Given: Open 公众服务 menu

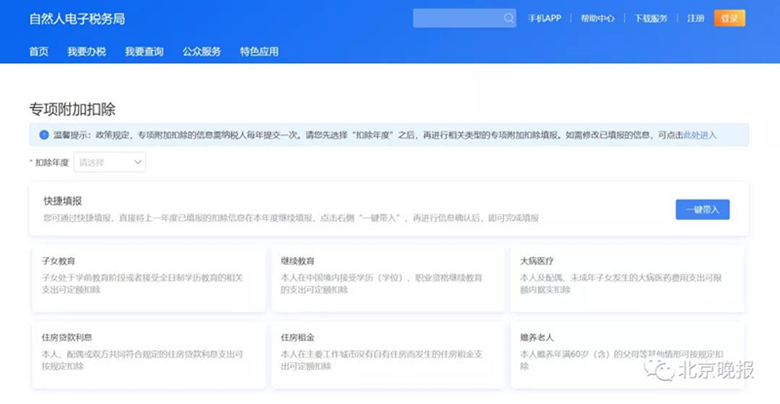Looking at the screenshot, I should tap(201, 51).
